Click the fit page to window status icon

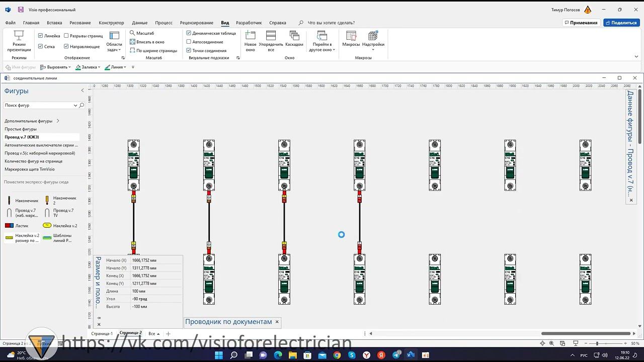[x=542, y=343]
